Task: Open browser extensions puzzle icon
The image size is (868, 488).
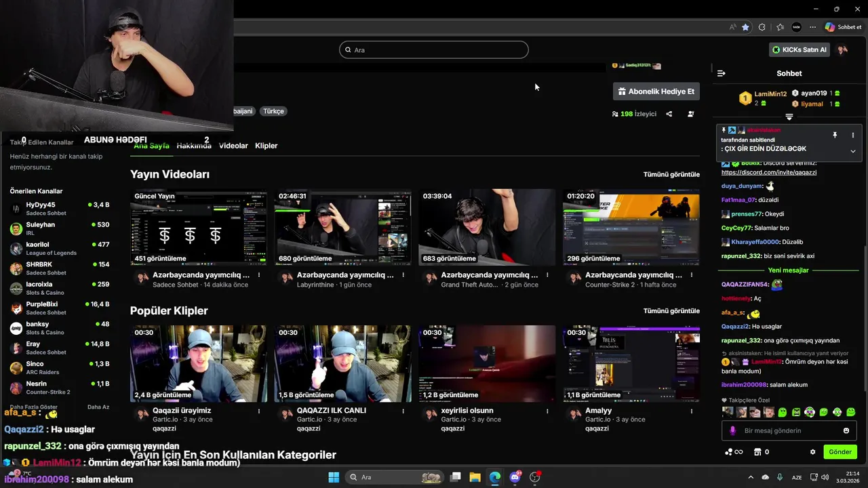Action: coord(762,27)
